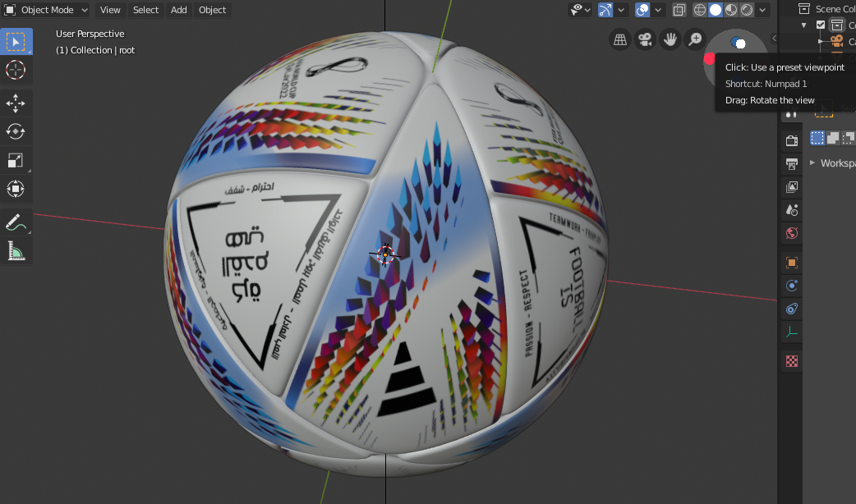
Task: Select the Camera object in the outliner
Action: tap(838, 40)
